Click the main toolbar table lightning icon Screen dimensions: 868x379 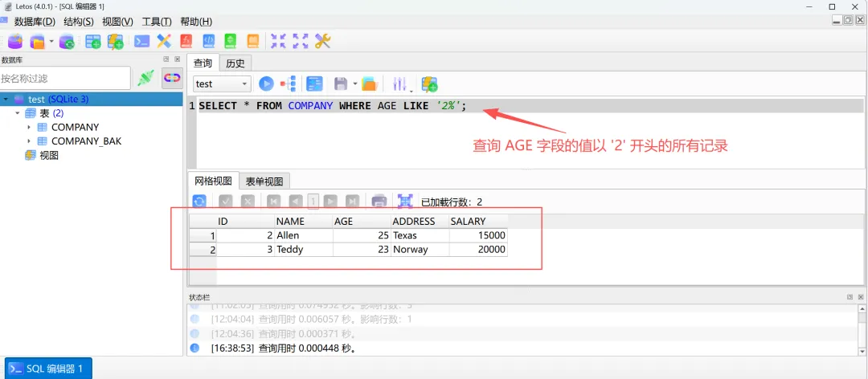coord(115,41)
